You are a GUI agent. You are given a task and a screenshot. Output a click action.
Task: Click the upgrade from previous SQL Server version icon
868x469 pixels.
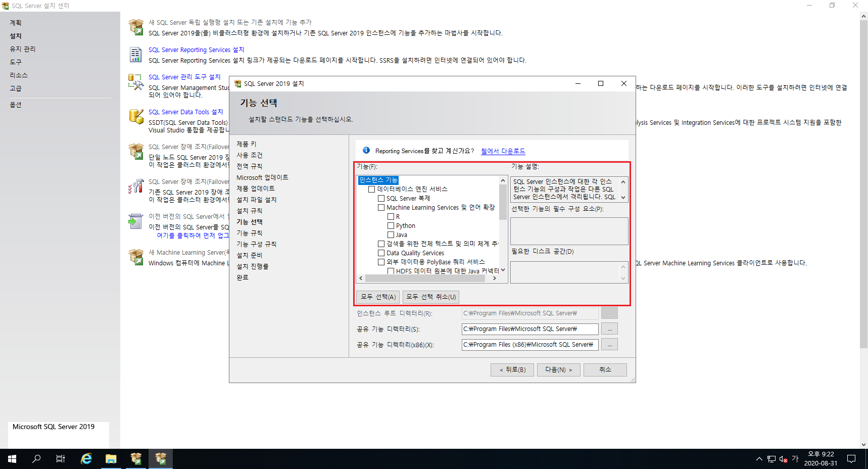point(136,221)
